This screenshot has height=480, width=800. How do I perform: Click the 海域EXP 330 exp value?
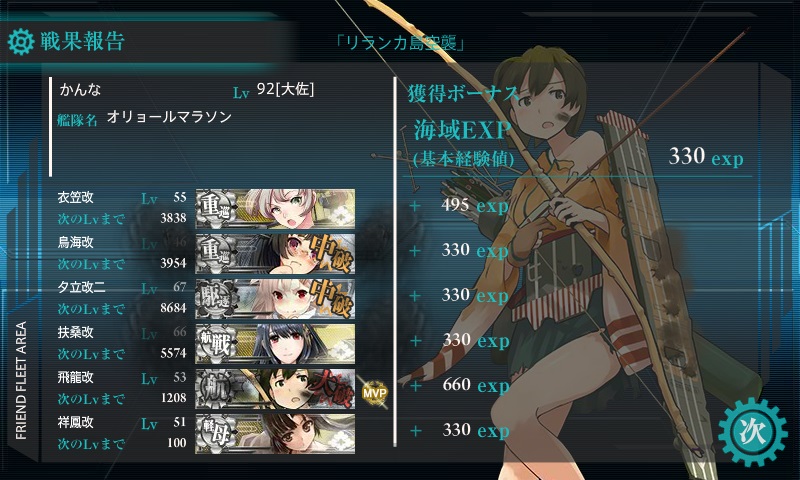(706, 156)
